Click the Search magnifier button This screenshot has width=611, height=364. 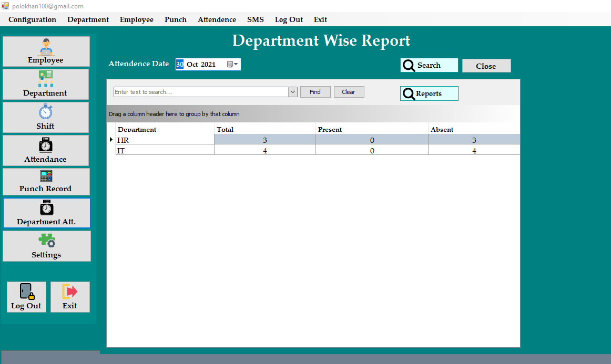point(429,65)
